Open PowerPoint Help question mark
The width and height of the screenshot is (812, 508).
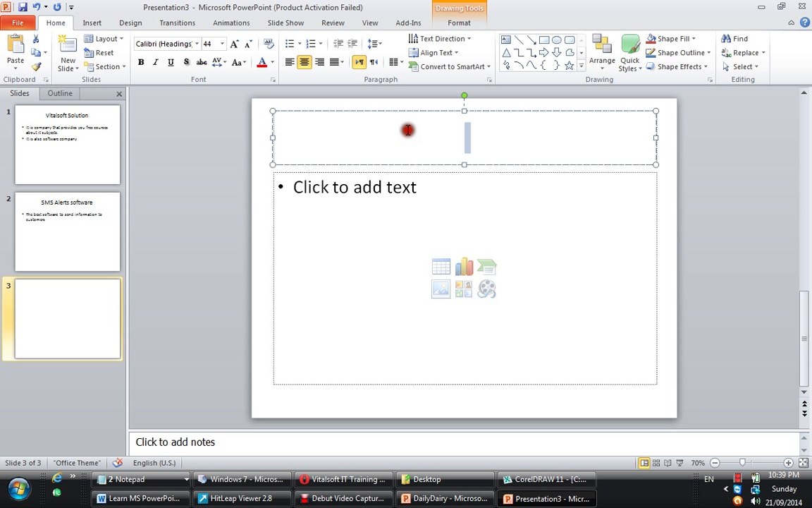point(805,23)
